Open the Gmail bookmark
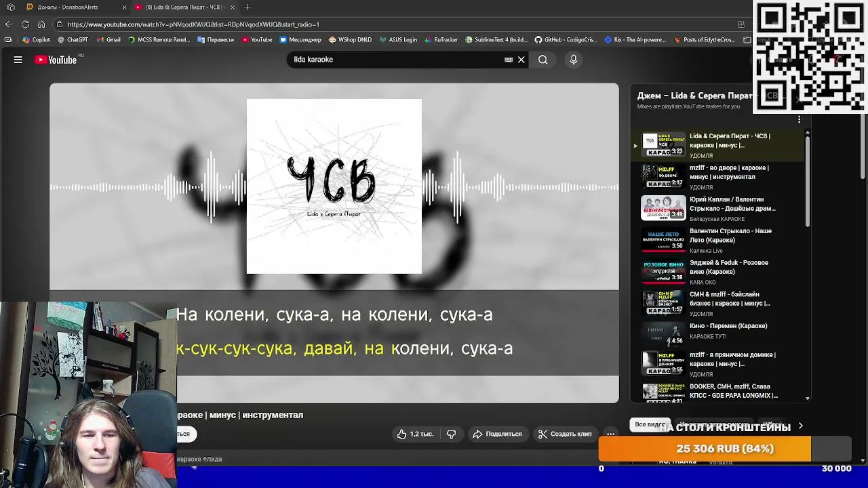 point(108,40)
